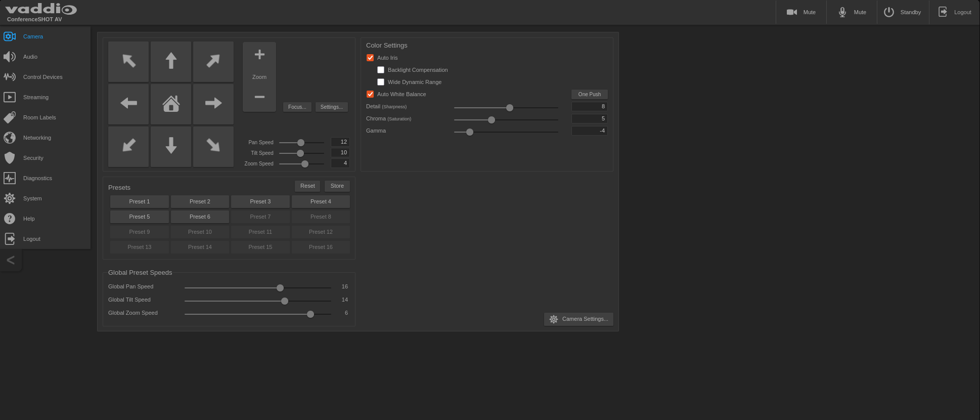Open the Camera page in sidebar
The image size is (980, 420).
[46, 36]
